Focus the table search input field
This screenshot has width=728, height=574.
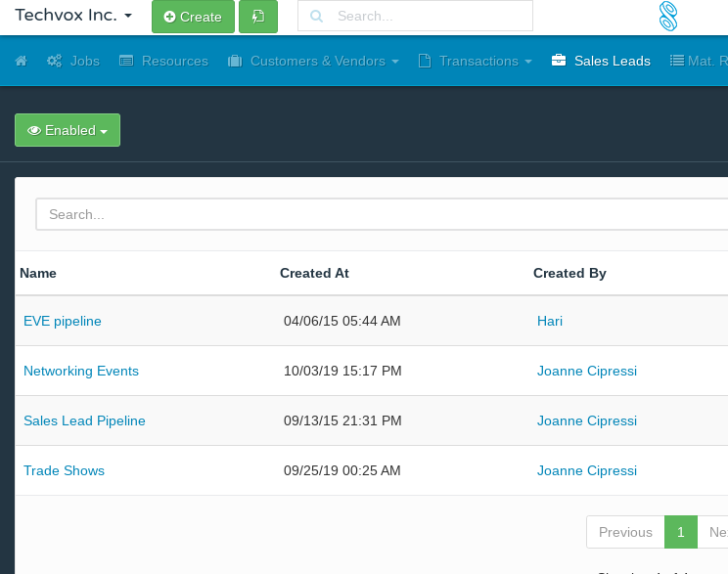click(382, 214)
